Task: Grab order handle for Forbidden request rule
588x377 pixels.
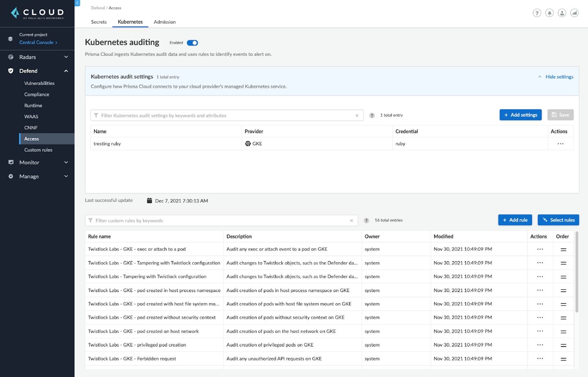Action: coord(563,359)
